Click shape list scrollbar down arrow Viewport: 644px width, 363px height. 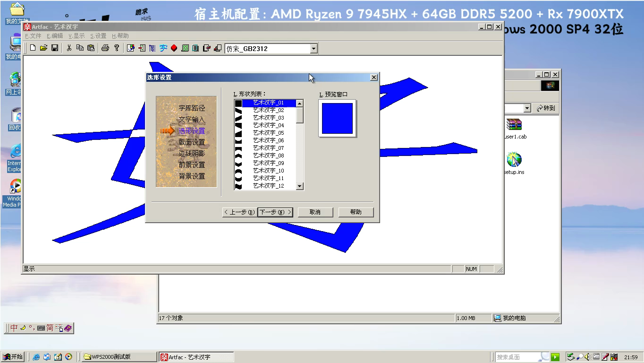[x=299, y=186]
